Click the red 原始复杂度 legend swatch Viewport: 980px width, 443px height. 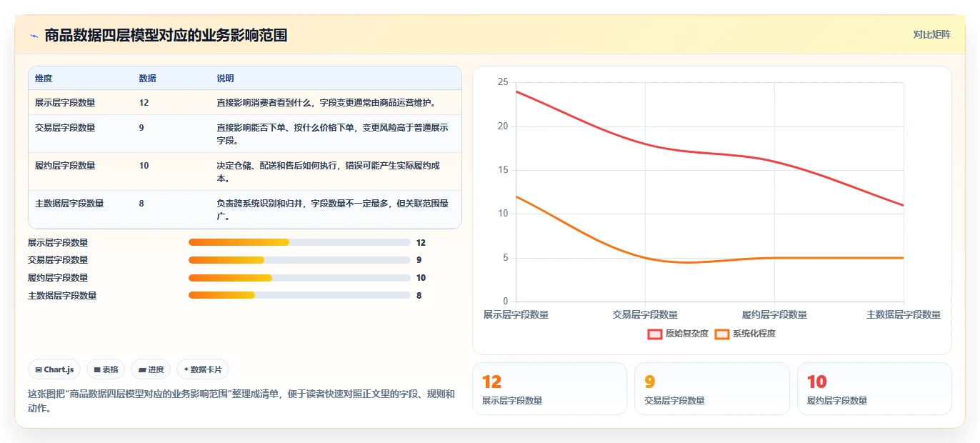(655, 334)
